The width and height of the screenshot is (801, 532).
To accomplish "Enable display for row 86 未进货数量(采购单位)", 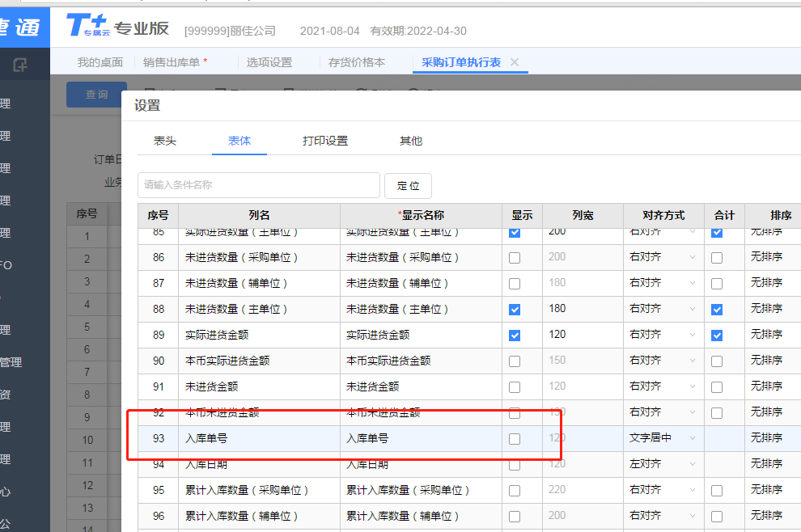I will coord(515,258).
